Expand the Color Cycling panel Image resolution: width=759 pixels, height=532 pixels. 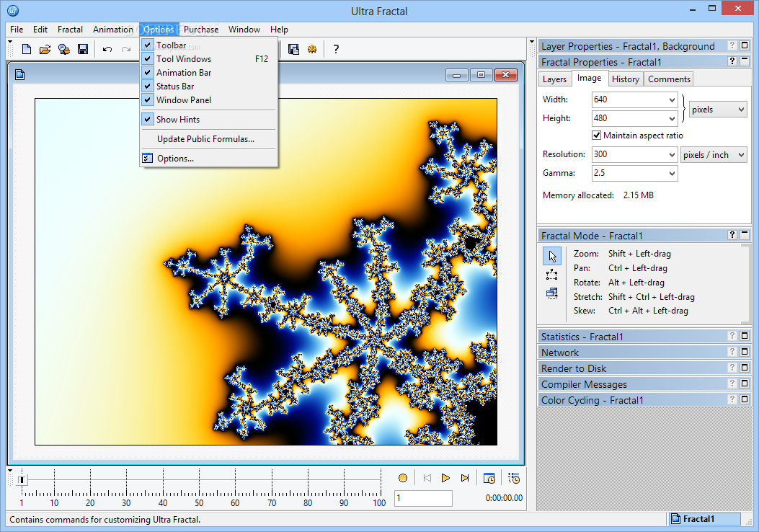[745, 399]
